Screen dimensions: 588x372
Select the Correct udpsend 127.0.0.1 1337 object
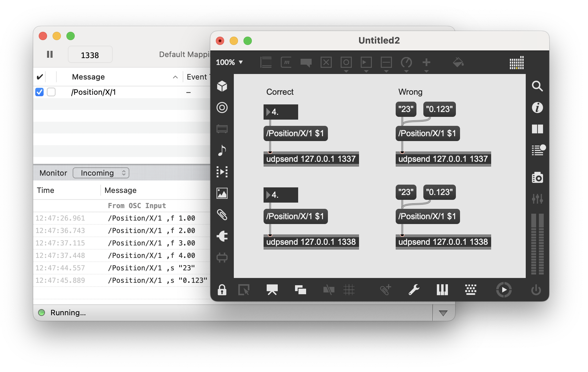[x=311, y=159]
